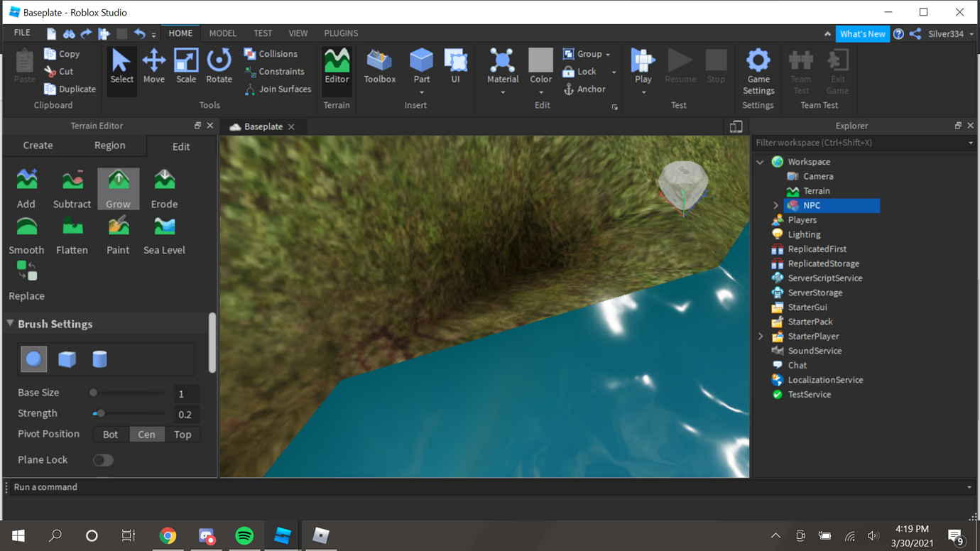Open the UI insert tool
Image resolution: width=980 pixels, height=551 pixels.
[455, 67]
